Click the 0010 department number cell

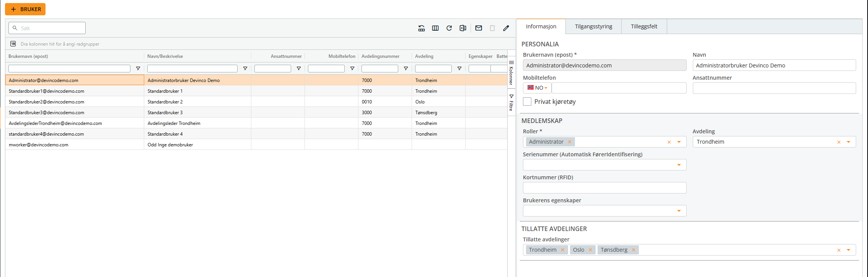coord(385,102)
